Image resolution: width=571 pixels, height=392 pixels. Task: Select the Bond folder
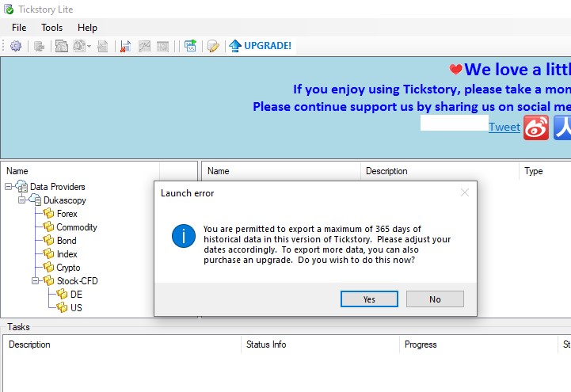(x=67, y=241)
